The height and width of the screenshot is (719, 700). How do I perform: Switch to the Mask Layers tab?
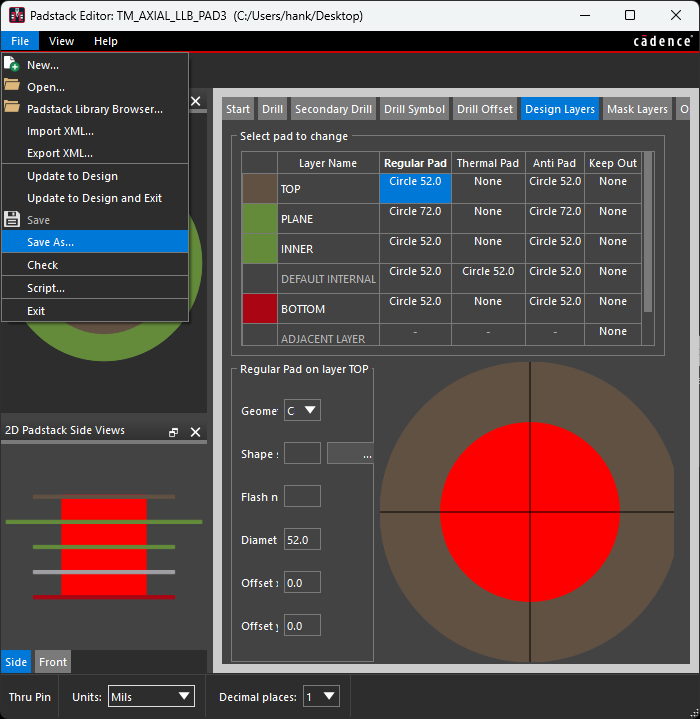(x=637, y=109)
